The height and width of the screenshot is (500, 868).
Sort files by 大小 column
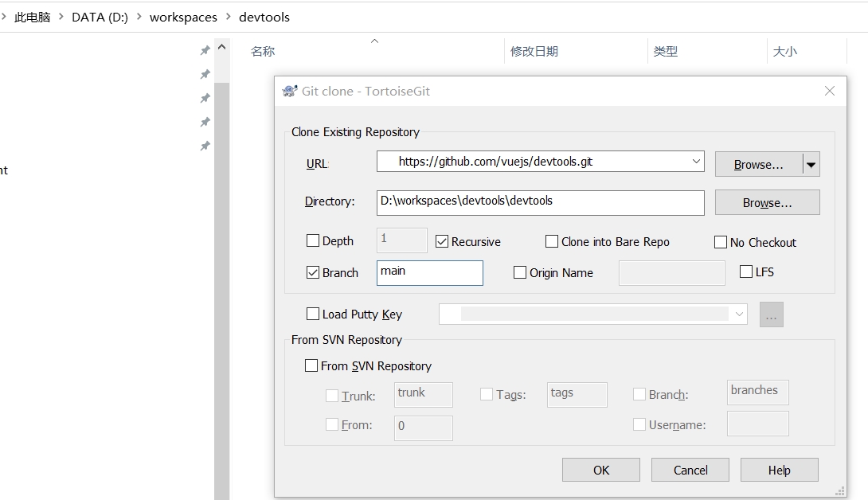pyautogui.click(x=785, y=52)
